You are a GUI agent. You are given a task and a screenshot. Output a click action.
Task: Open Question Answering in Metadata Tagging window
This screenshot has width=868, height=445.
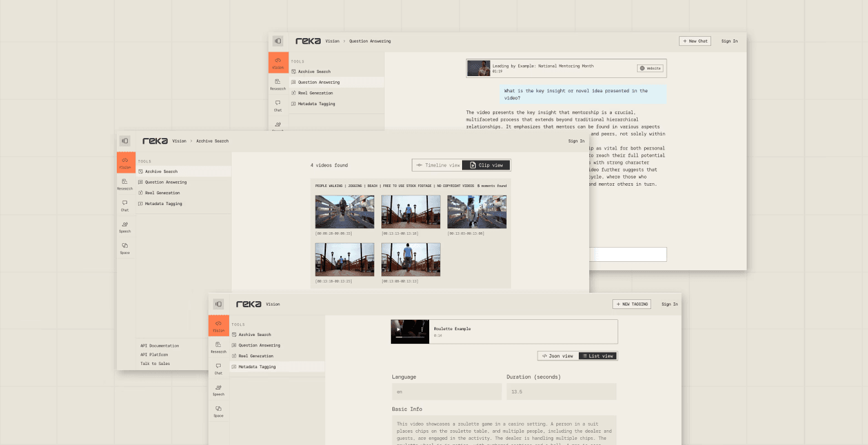(x=277, y=345)
